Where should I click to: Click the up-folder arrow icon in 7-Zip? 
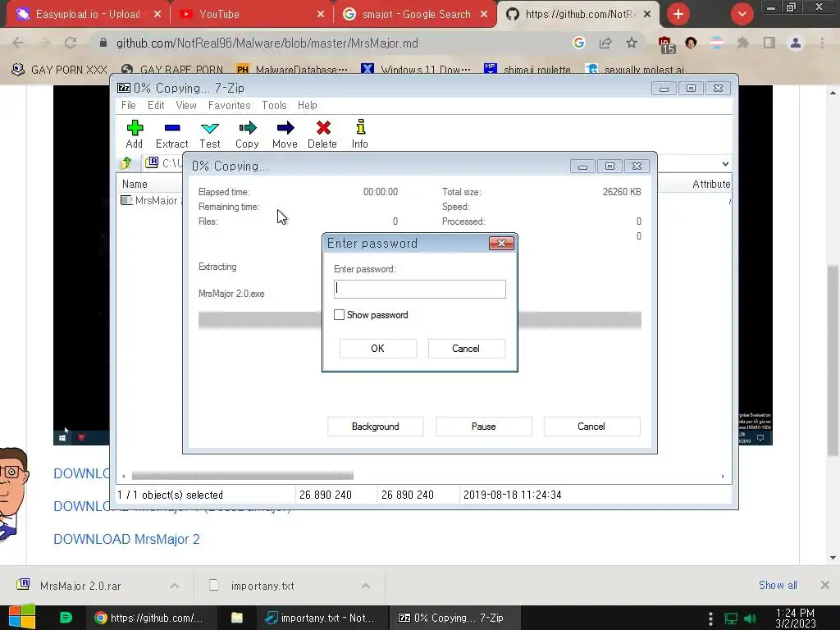pos(126,163)
